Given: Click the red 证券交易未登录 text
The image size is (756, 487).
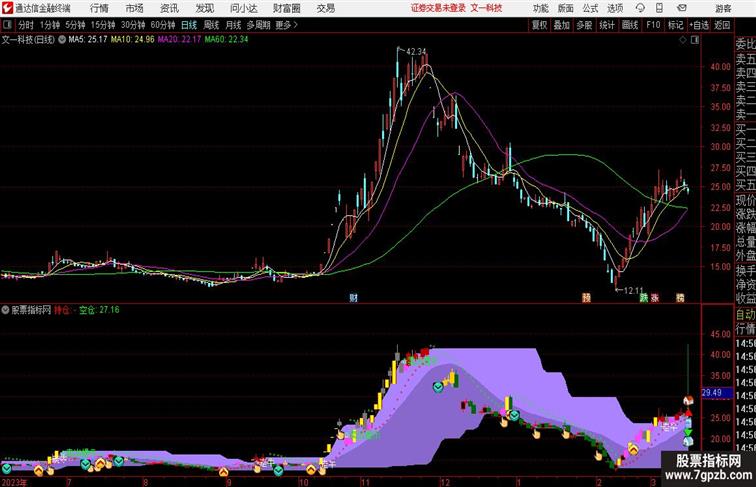Looking at the screenshot, I should click(439, 8).
